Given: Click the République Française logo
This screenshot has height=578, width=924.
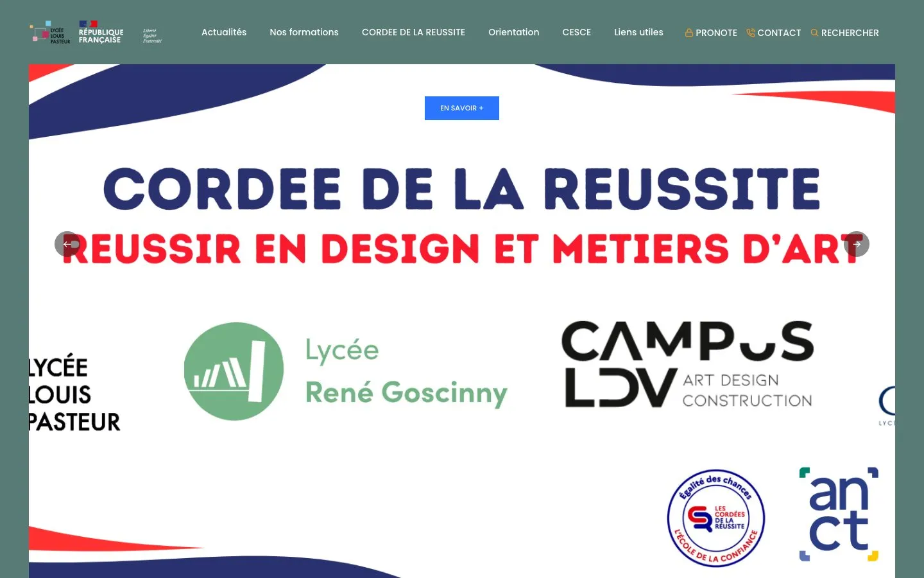Looking at the screenshot, I should point(121,32).
